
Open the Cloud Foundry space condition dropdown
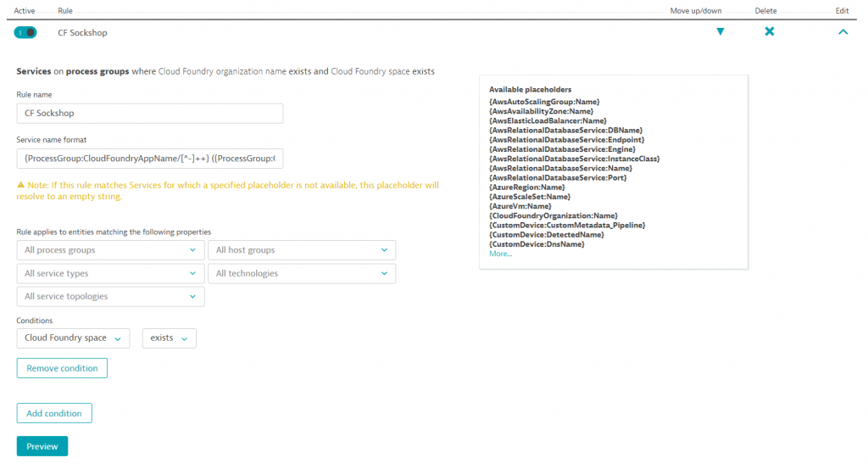point(73,338)
